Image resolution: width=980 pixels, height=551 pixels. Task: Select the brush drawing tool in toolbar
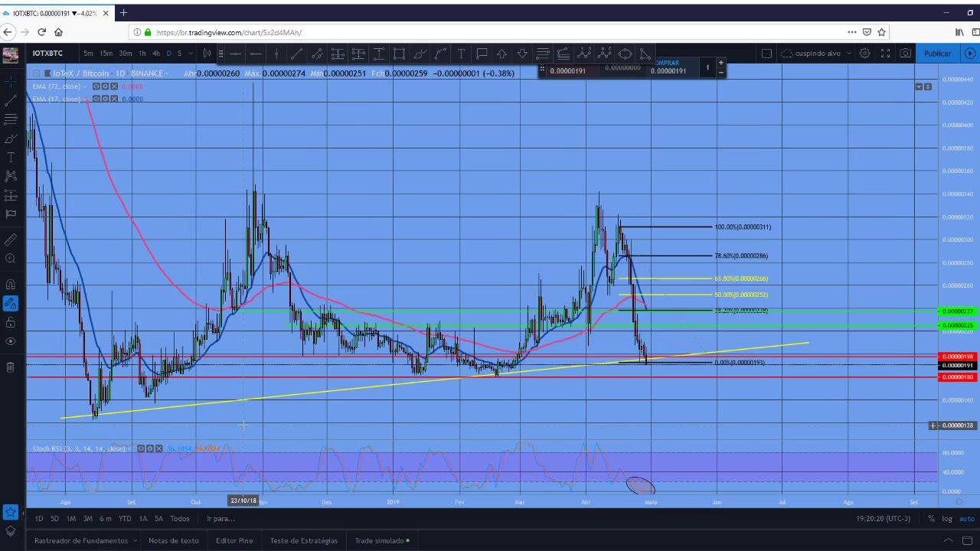(420, 54)
